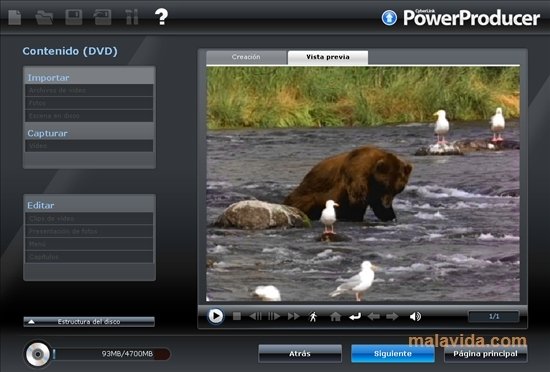Click the Siguiente button

tap(393, 353)
